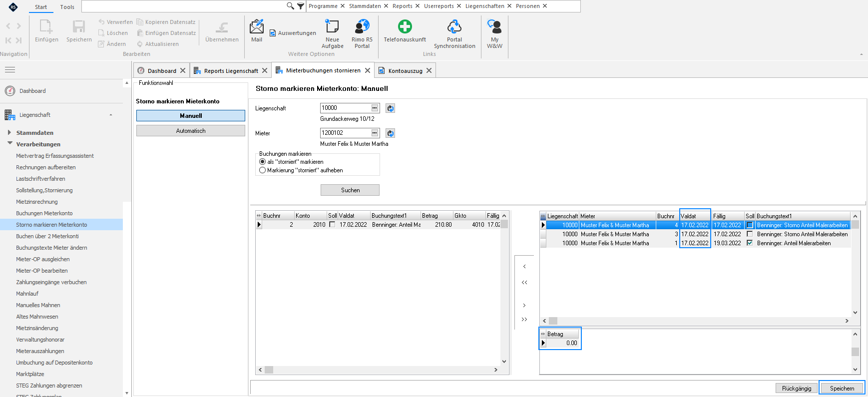Collapse the ribbon with the small arrow
Screen dimensions: 868x397
pos(861,54)
